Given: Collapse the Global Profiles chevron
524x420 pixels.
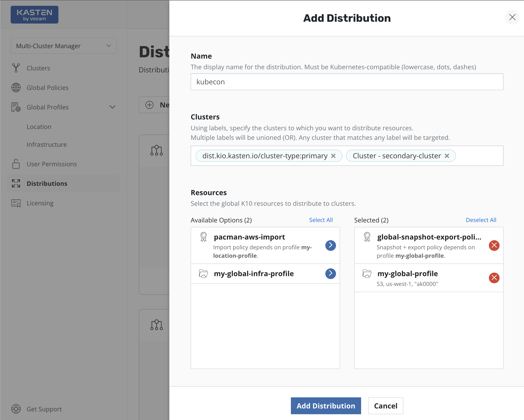Looking at the screenshot, I should coord(112,107).
